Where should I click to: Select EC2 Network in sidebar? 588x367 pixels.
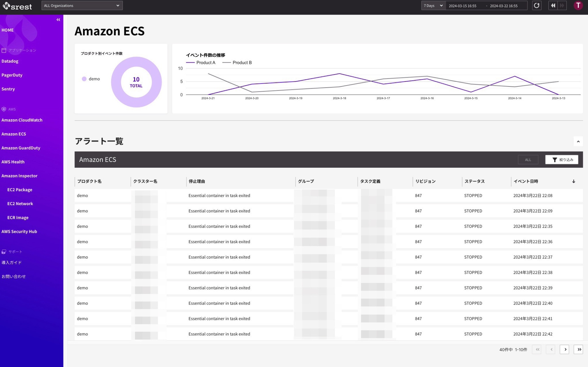point(20,204)
